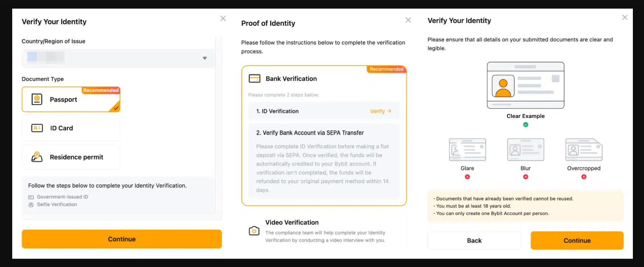Image resolution: width=644 pixels, height=267 pixels.
Task: Select ID Card as document type
Action: [x=71, y=128]
